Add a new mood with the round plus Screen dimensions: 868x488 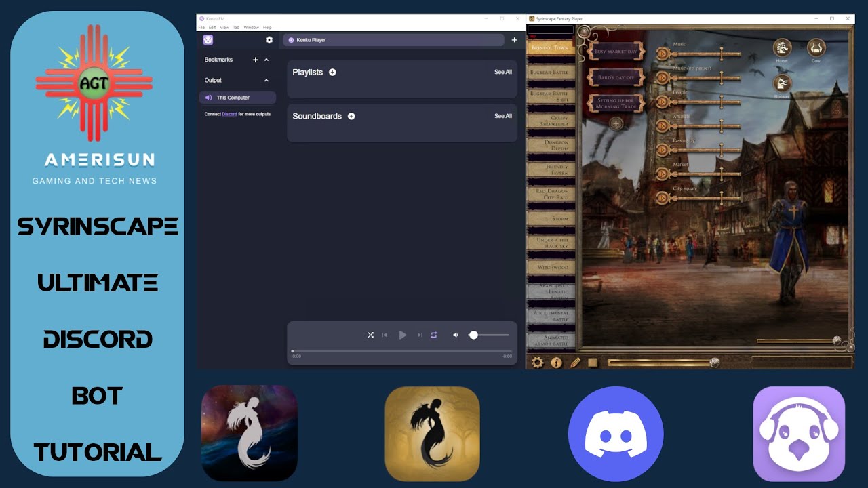(616, 123)
